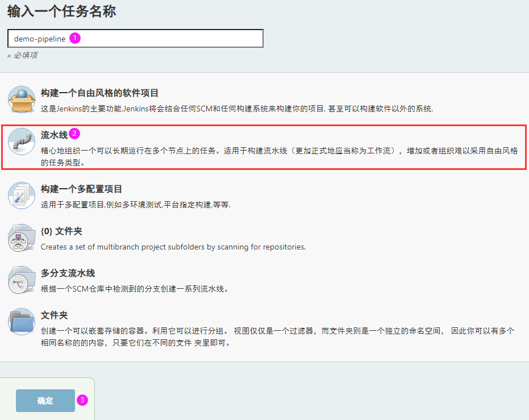Choose the 多分支流水线 title
This screenshot has width=529, height=420.
tap(68, 273)
